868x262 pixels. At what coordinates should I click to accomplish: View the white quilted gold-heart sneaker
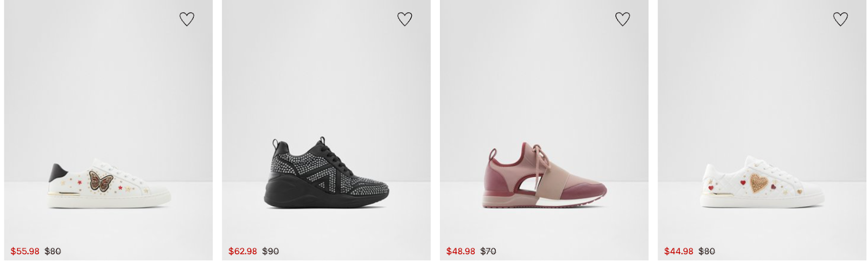[762, 182]
